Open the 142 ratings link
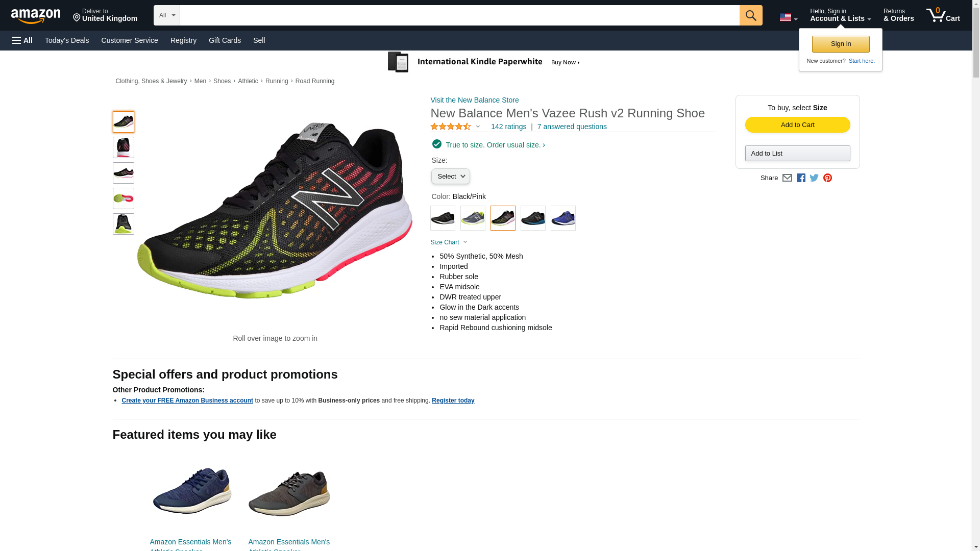The height and width of the screenshot is (551, 980). tap(508, 127)
